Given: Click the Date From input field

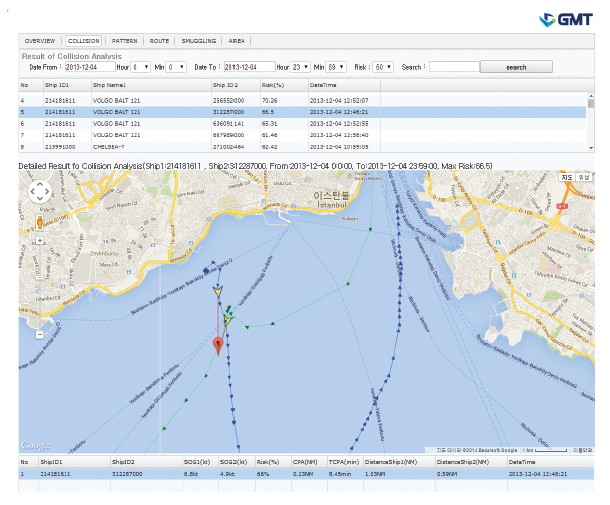Looking at the screenshot, I should 89,67.
